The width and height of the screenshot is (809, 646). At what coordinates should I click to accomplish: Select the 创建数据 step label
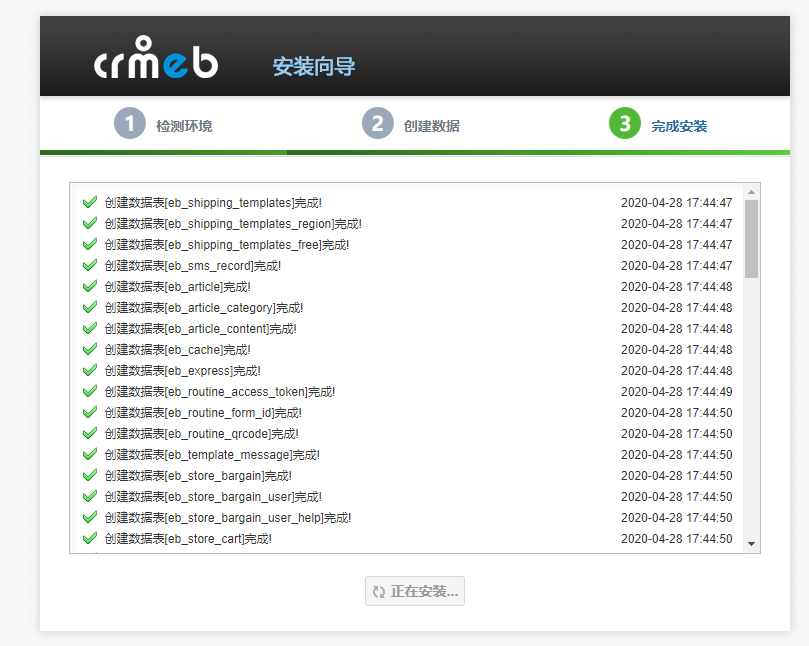pyautogui.click(x=432, y=126)
